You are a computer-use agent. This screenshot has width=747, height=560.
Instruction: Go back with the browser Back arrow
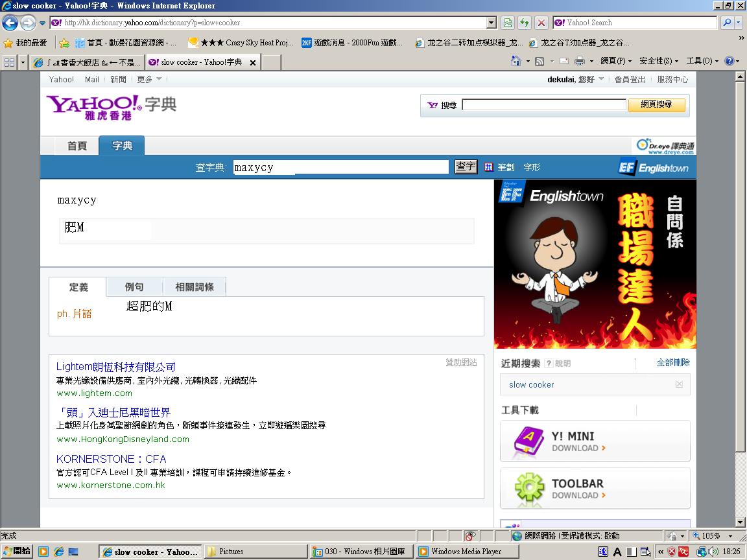[x=10, y=23]
